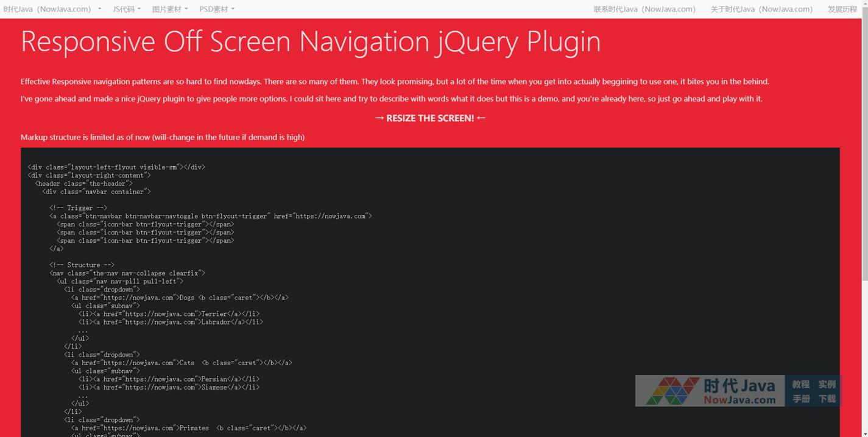Open the JS代码 dropdown menu

click(x=126, y=9)
